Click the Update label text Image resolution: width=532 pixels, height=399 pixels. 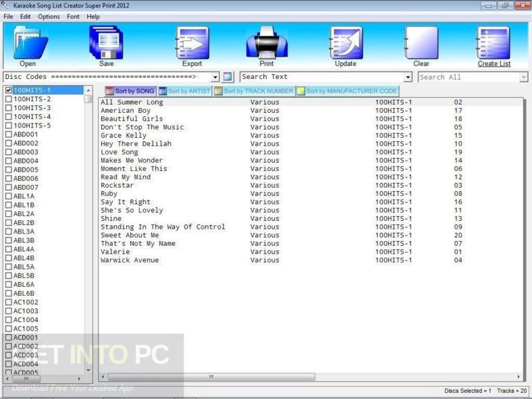[346, 64]
